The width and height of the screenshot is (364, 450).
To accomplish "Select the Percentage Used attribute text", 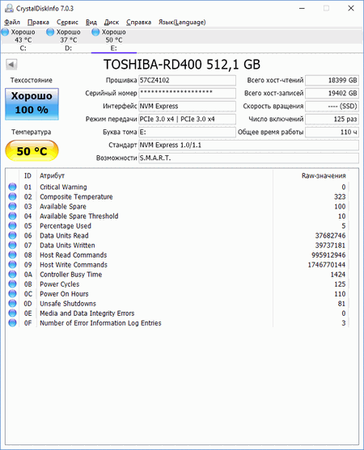I will [65, 226].
